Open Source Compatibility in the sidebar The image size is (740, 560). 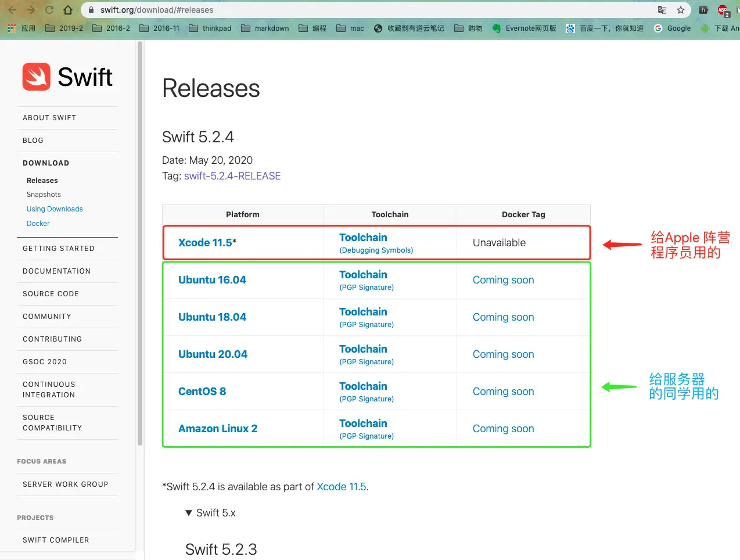[x=52, y=423]
